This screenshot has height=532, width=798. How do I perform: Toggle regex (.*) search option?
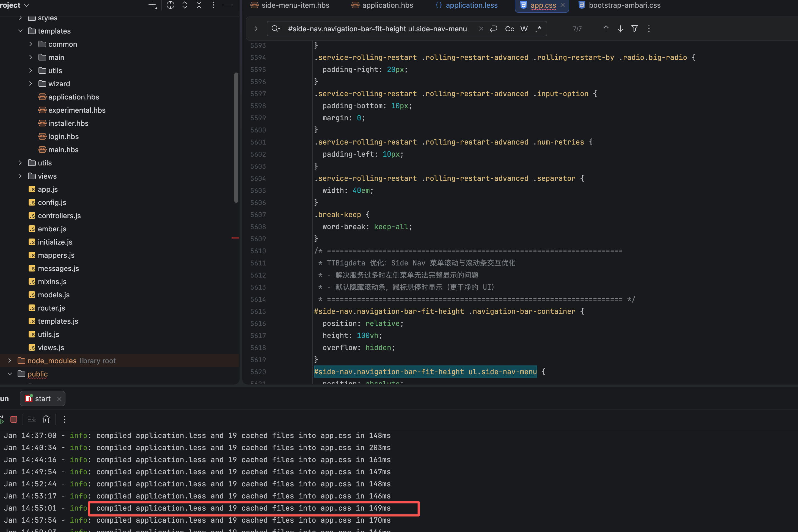point(538,29)
